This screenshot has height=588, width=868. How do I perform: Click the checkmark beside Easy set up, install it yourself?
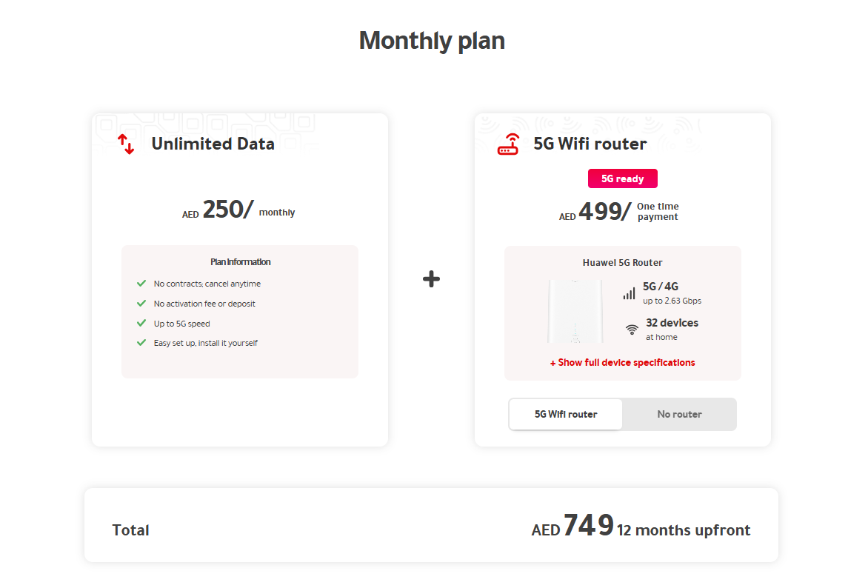click(141, 342)
